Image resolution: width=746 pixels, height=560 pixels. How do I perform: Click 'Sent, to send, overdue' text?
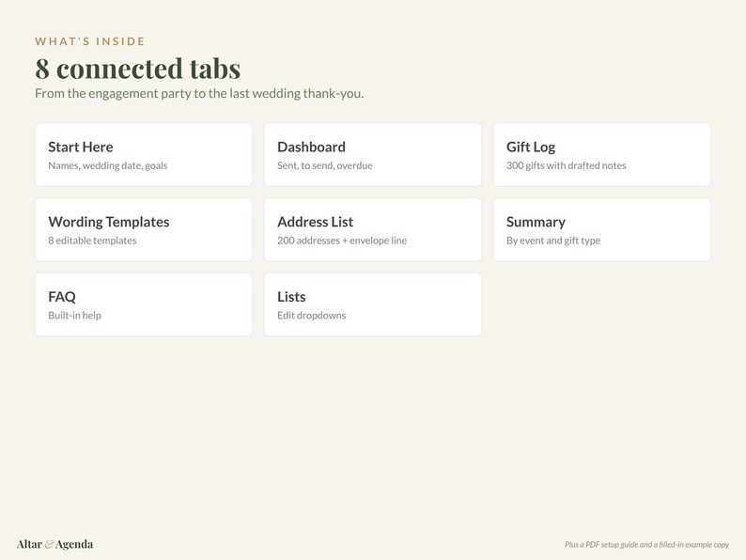(325, 165)
